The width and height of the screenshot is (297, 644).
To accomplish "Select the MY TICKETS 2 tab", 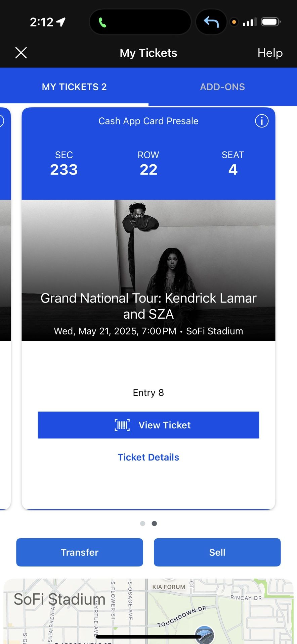I will click(74, 87).
